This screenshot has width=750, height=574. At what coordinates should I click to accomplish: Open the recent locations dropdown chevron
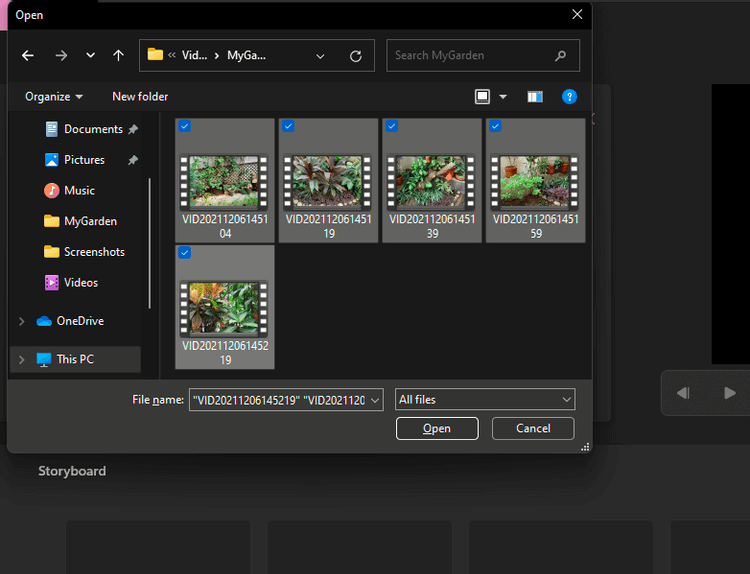coord(91,56)
